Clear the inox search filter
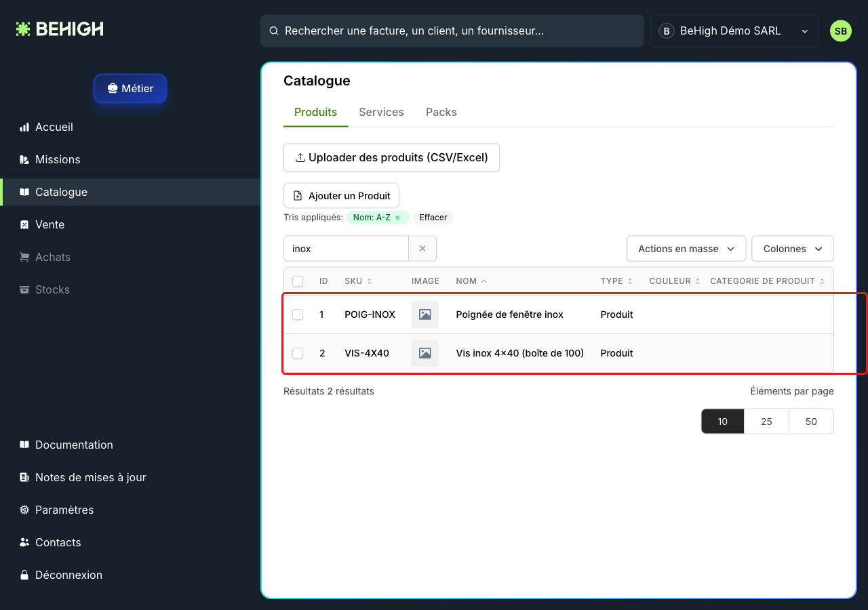The width and height of the screenshot is (868, 610). point(422,249)
